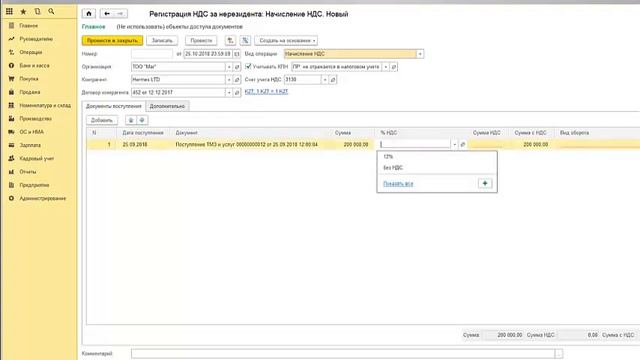640x360 pixels.
Task: Switch to Документы поступления tab
Action: click(113, 106)
